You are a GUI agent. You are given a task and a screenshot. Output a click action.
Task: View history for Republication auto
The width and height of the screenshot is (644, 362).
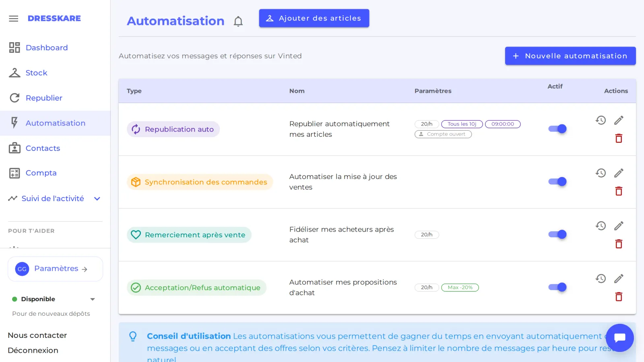601,120
